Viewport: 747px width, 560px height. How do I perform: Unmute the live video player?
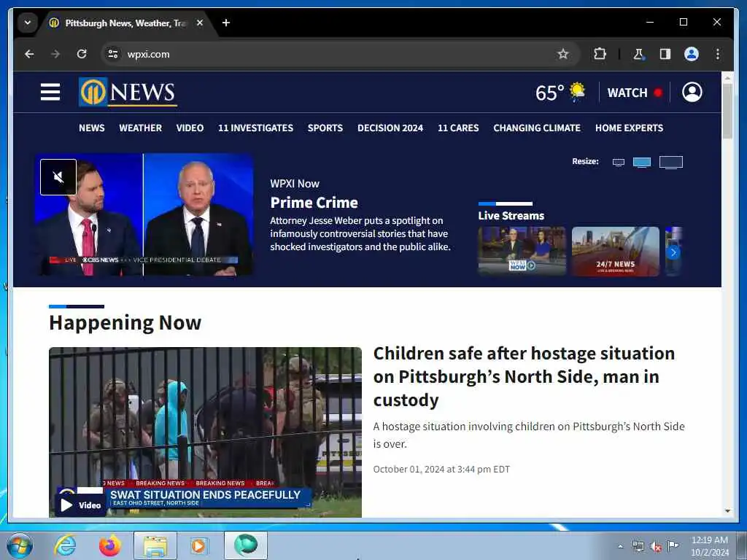click(x=58, y=177)
